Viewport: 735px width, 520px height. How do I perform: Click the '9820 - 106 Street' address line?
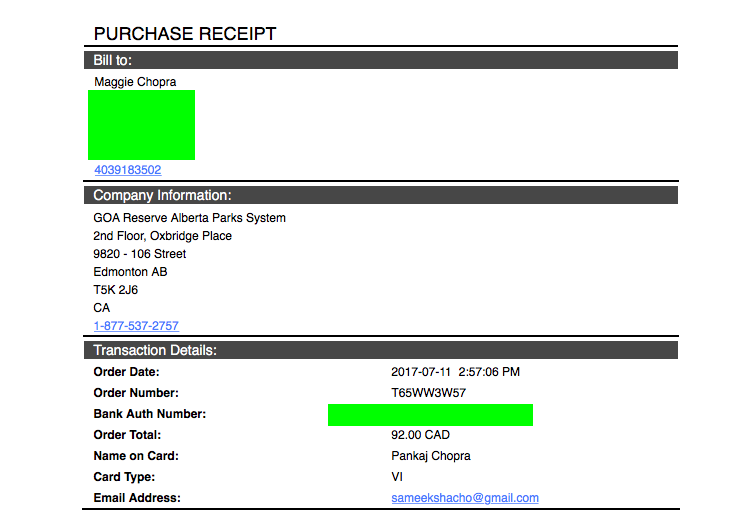pos(140,254)
